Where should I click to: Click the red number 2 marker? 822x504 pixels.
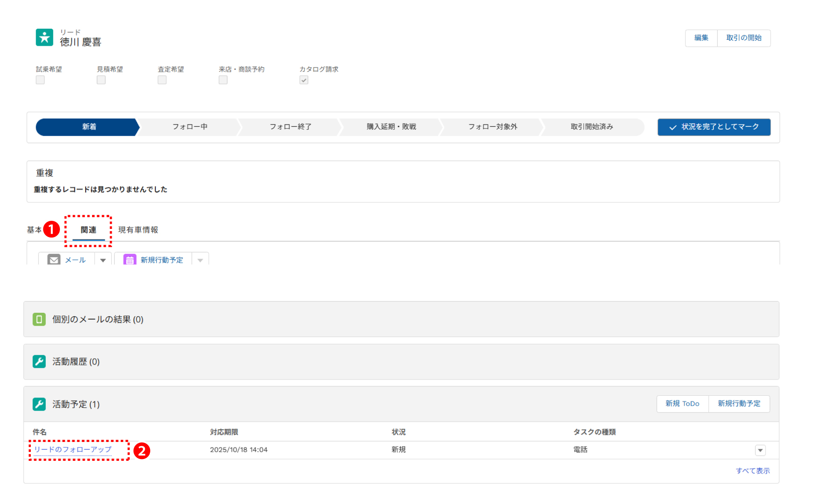click(x=142, y=451)
